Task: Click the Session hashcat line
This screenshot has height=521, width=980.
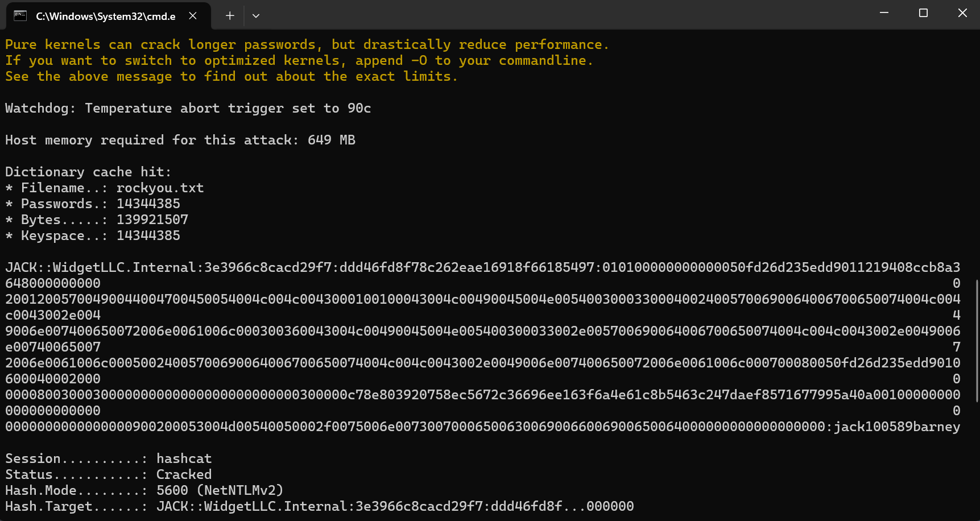Action: click(109, 458)
